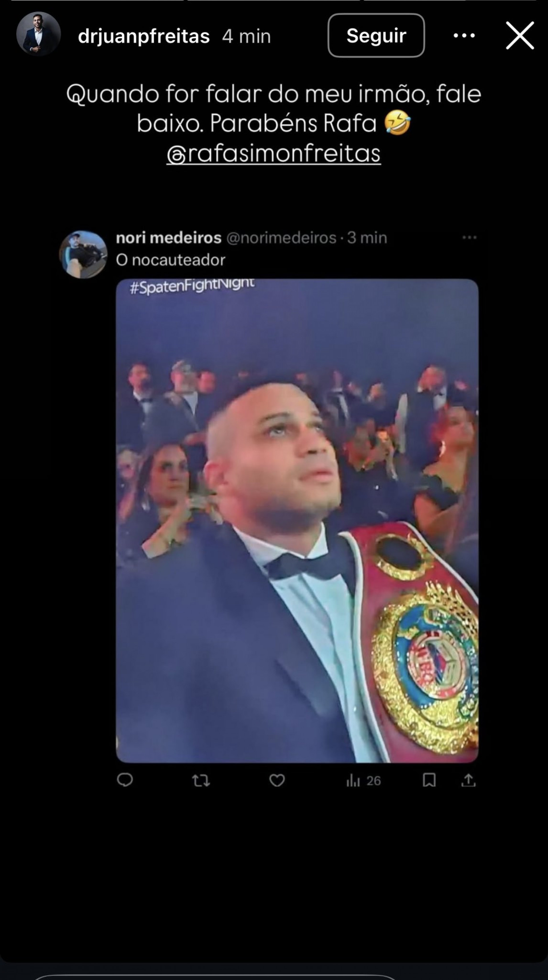Screen dimensions: 548x980
Task: Open nori medeiros avatar
Action: (83, 254)
